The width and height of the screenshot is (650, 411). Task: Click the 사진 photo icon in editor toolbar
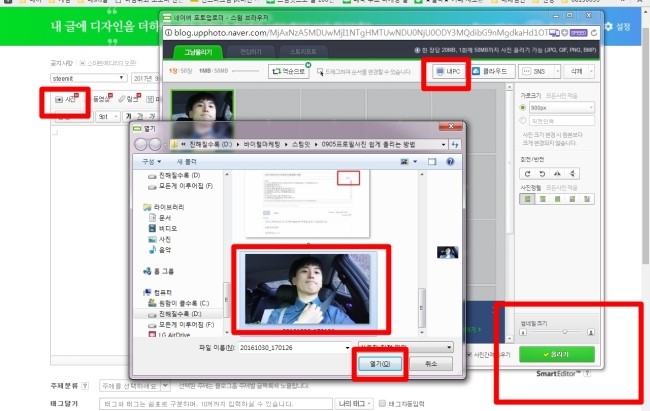(67, 99)
